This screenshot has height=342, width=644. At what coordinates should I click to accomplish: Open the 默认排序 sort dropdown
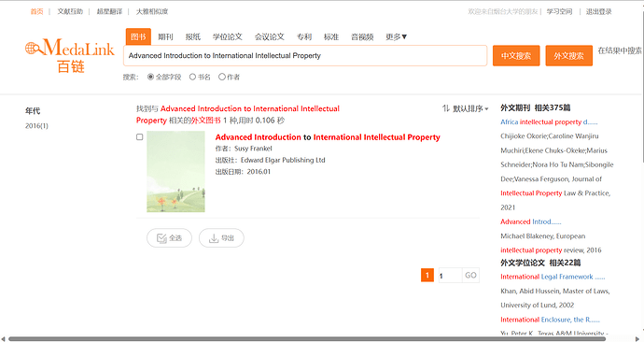[x=470, y=108]
